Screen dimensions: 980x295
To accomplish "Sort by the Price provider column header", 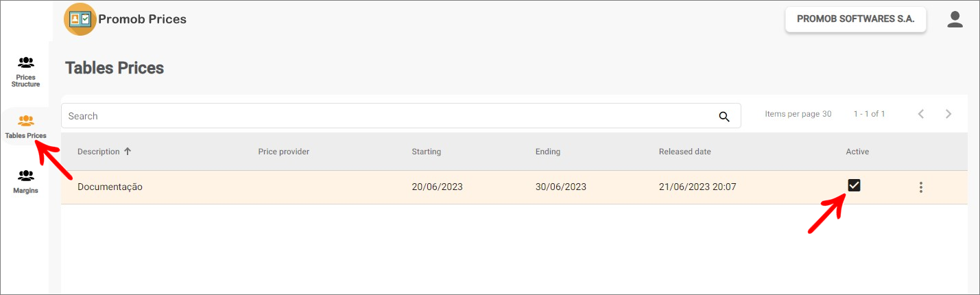I will [284, 152].
